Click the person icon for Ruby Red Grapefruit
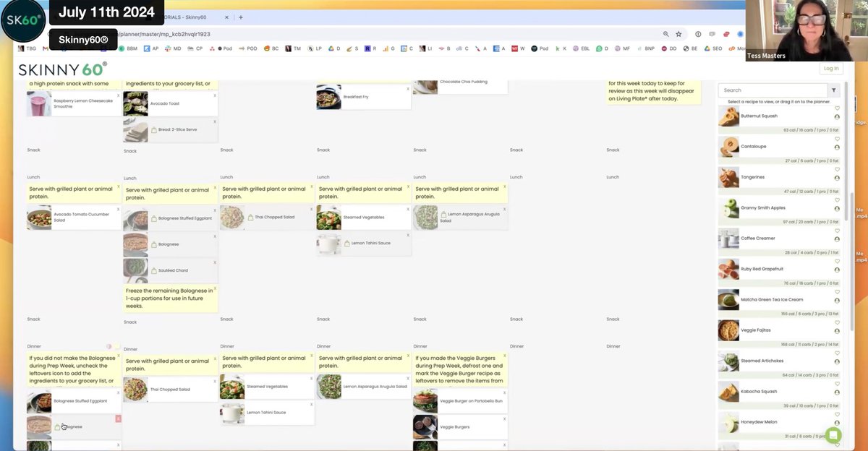 pos(837,270)
